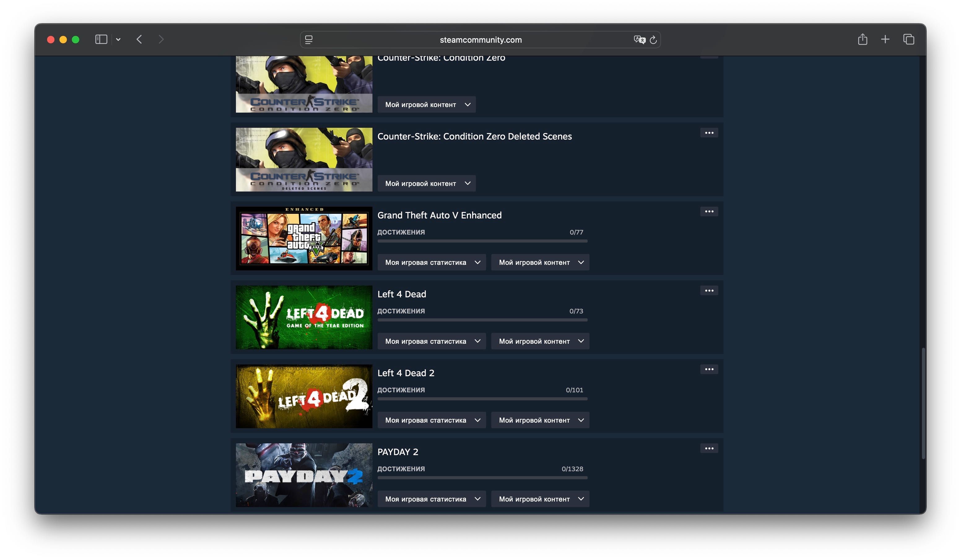This screenshot has width=961, height=560.
Task: Open more options for Condition Zero Deleted Scenes
Action: tap(709, 133)
